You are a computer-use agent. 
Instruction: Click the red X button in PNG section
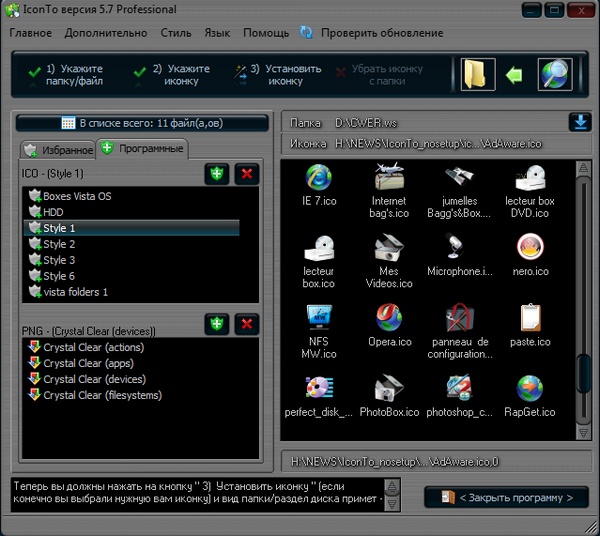248,324
